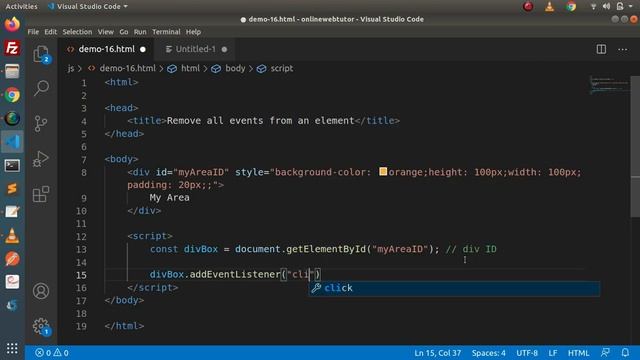Launch VLC from the dock

[x=12, y=236]
